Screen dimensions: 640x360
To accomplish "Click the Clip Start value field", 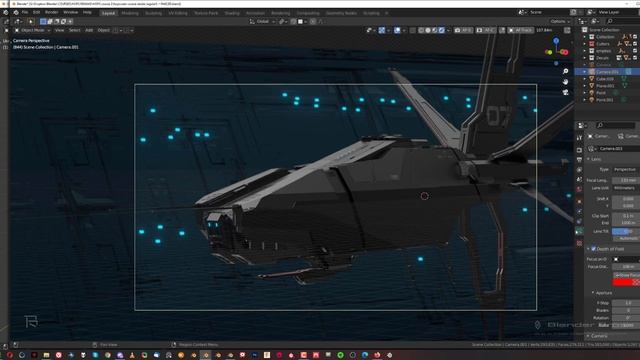I will tap(625, 216).
